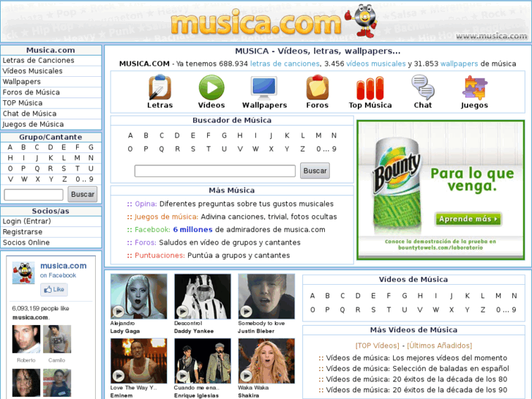The width and height of the screenshot is (532, 399).
Task: Open Vídeos Musicales sidebar item
Action: pos(33,71)
